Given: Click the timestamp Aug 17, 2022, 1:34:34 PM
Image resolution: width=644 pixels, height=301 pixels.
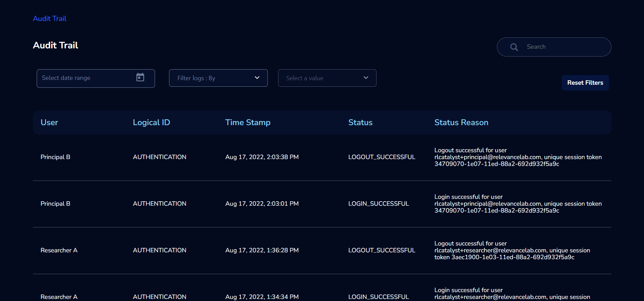Looking at the screenshot, I should (x=262, y=297).
